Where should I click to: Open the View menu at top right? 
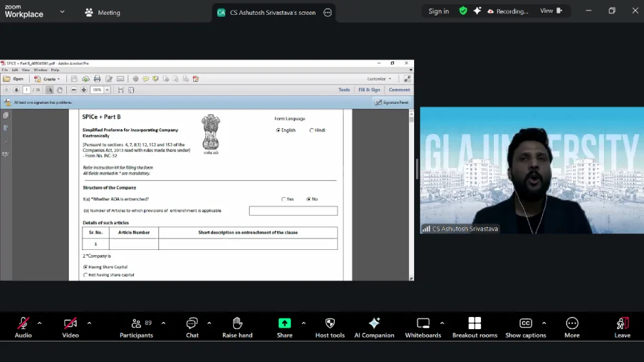551,11
